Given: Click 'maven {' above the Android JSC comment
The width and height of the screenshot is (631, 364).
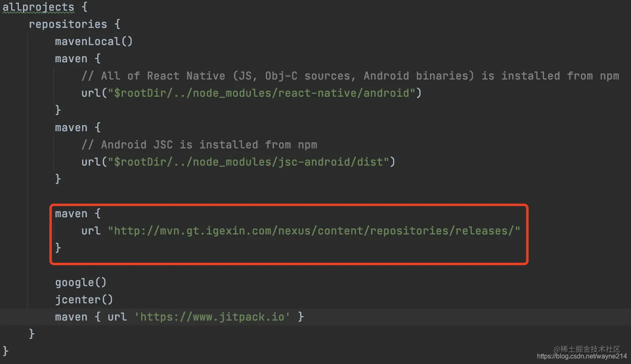Looking at the screenshot, I should coord(78,128).
